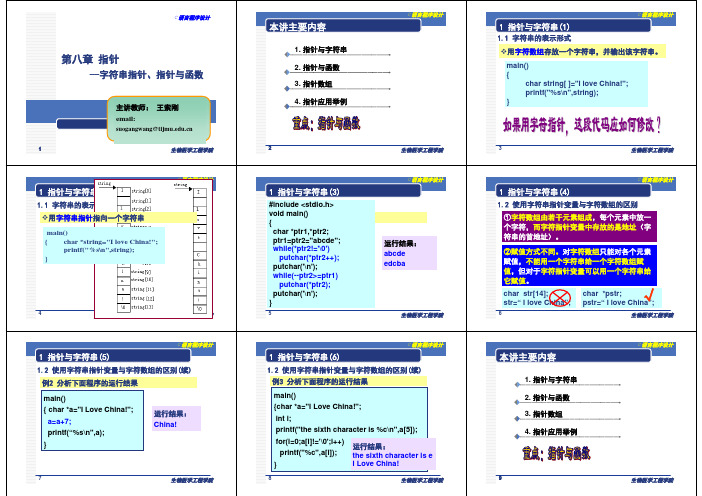Click the code line 'int i;'

tap(283, 418)
